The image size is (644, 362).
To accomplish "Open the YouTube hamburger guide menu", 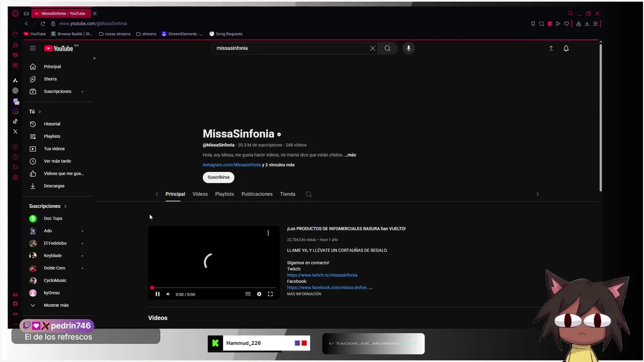I will 33,48.
